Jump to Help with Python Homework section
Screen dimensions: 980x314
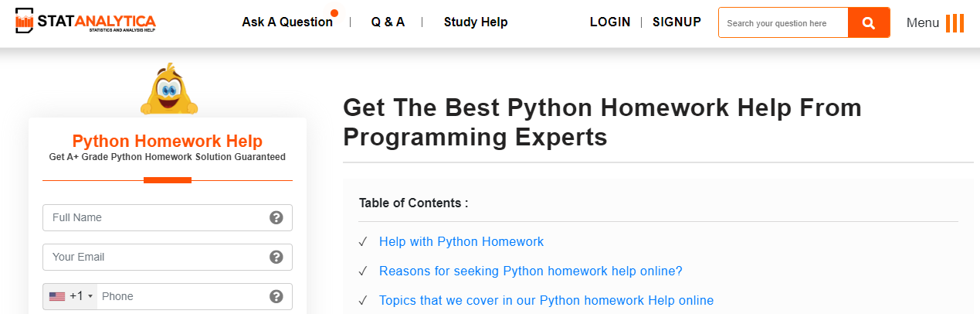pyautogui.click(x=461, y=242)
